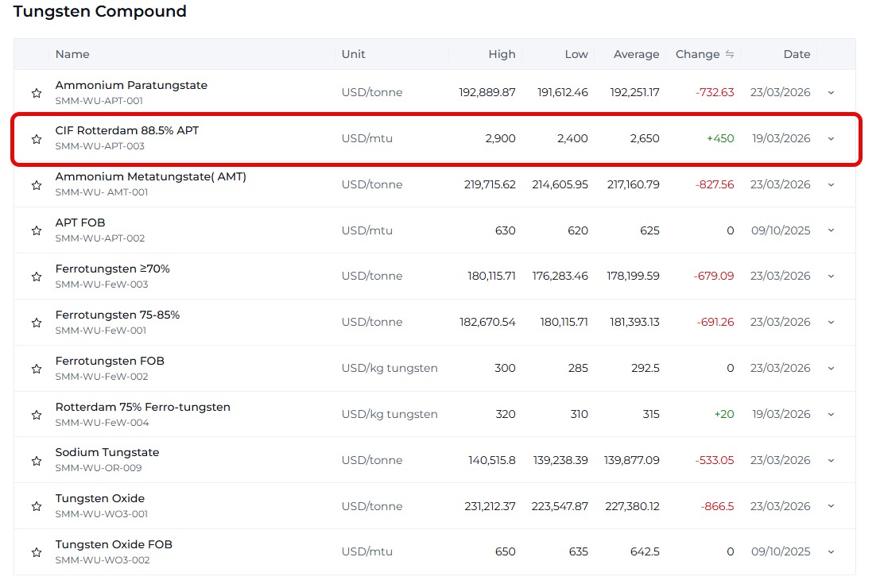880x588 pixels.
Task: Expand the Ammonium Paratungstate row chevron
Action: pyautogui.click(x=832, y=93)
